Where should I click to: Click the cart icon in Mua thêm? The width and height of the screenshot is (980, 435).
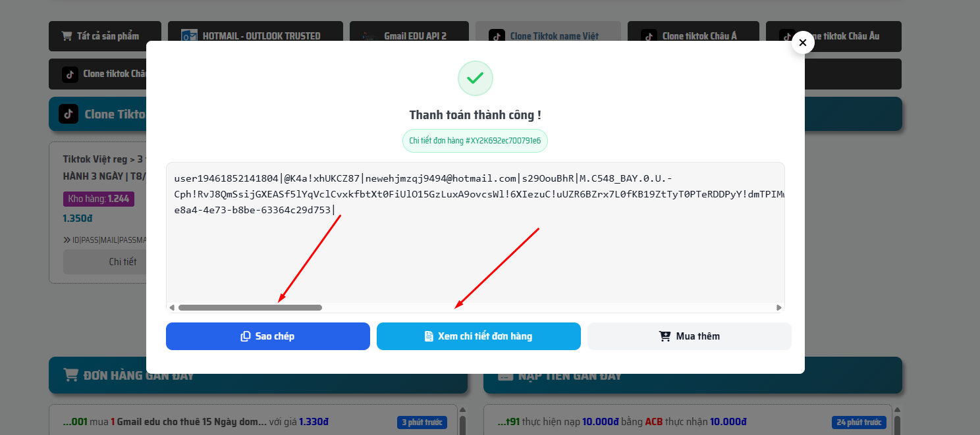click(665, 336)
